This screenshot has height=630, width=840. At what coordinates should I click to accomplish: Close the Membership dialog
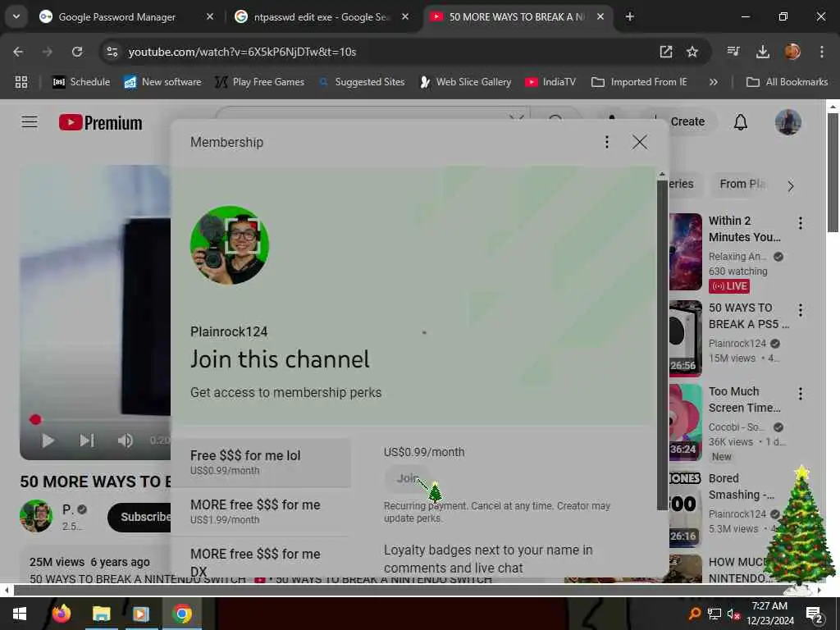[639, 142]
